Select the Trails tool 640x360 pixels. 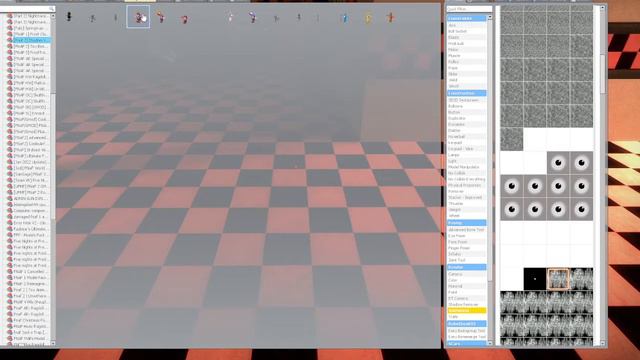click(467, 317)
